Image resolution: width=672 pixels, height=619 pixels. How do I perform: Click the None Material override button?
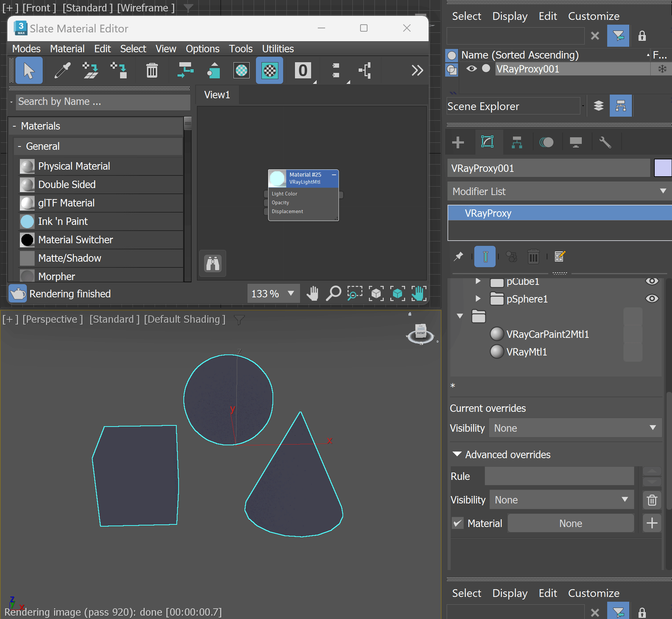[570, 523]
